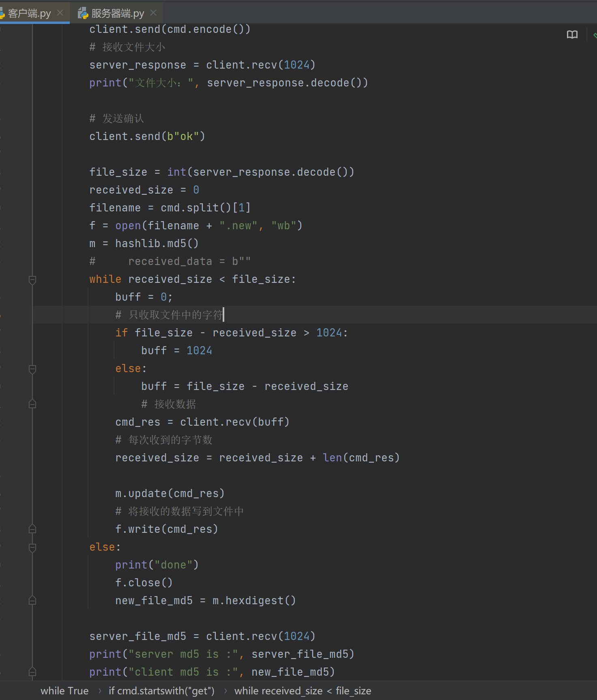Collapse the while received_size loop fold marker
This screenshot has width=597, height=700.
(32, 280)
